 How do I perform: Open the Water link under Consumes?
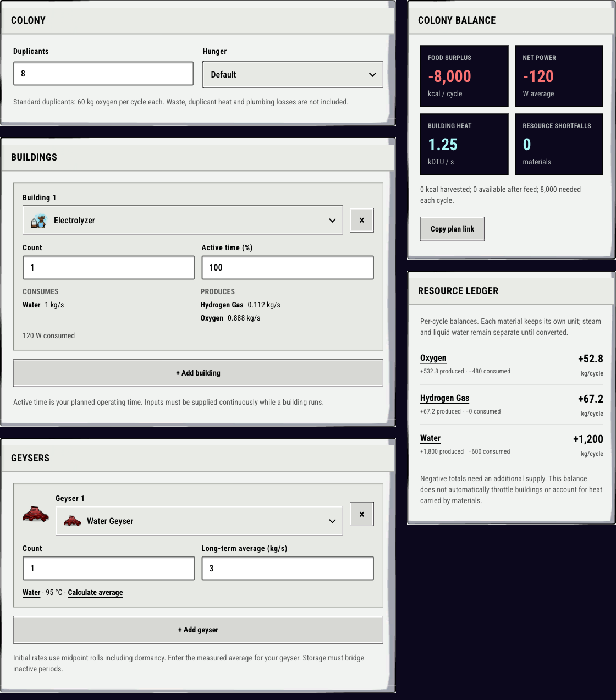[31, 305]
